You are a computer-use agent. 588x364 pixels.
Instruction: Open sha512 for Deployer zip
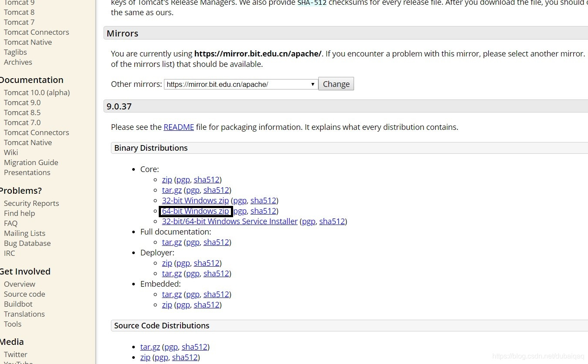coord(207,263)
